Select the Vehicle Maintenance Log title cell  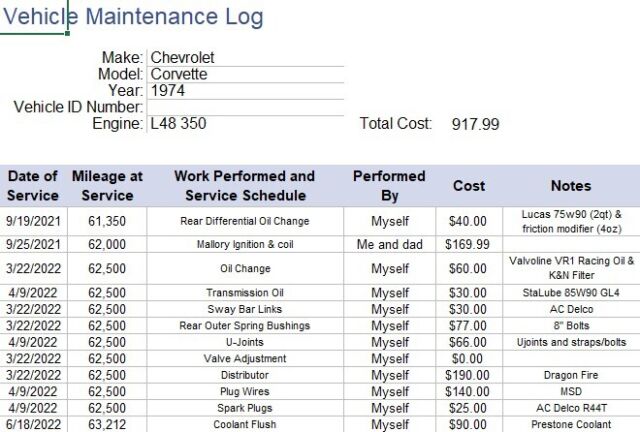[x=133, y=17]
